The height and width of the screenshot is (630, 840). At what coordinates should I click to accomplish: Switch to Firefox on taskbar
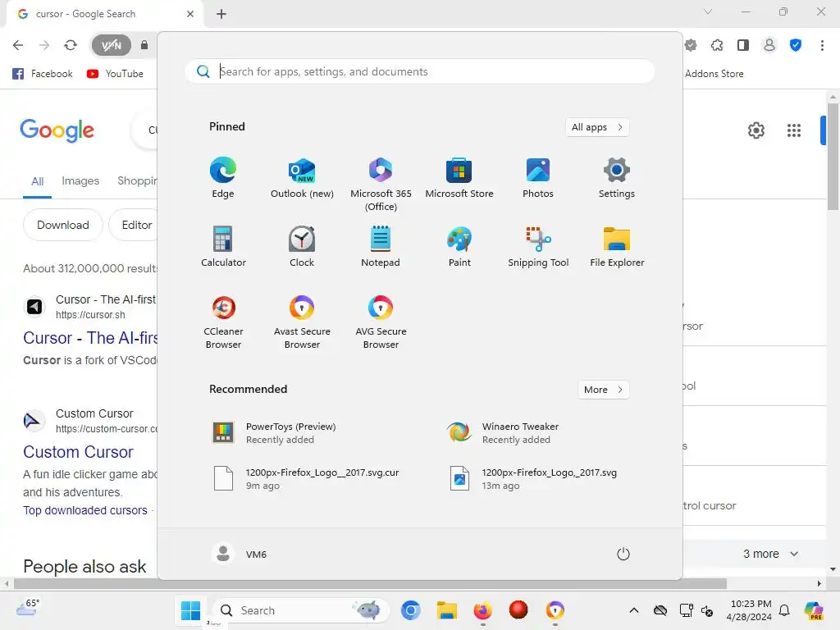[482, 610]
